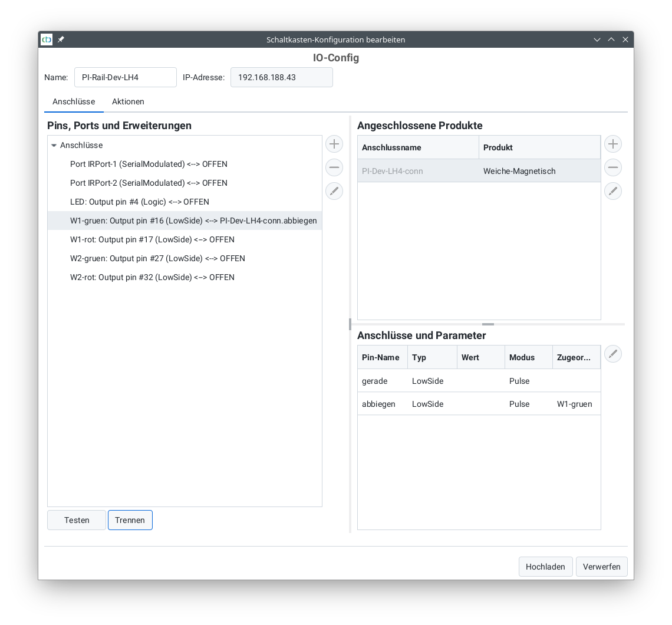Remove the connected product Weiche-Magnetisch
The width and height of the screenshot is (672, 625).
(x=613, y=167)
